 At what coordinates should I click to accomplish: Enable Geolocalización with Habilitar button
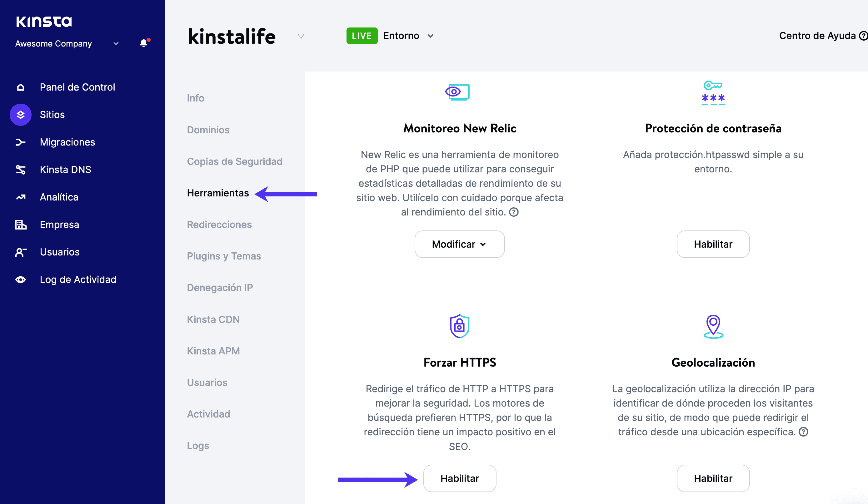[713, 478]
